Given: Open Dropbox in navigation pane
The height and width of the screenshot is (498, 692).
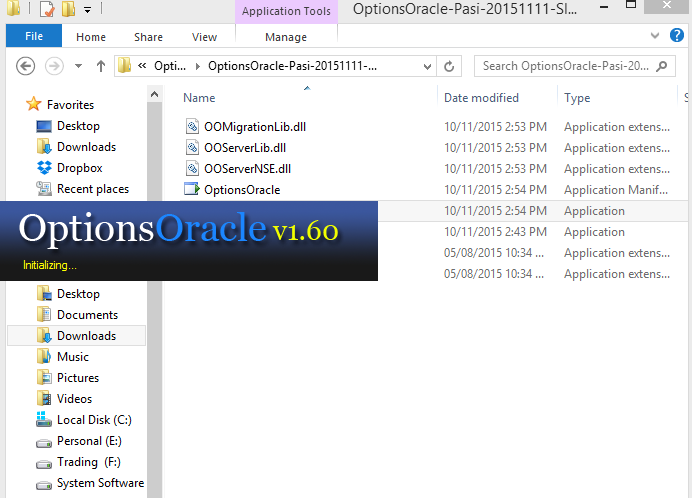Looking at the screenshot, I should pos(79,168).
